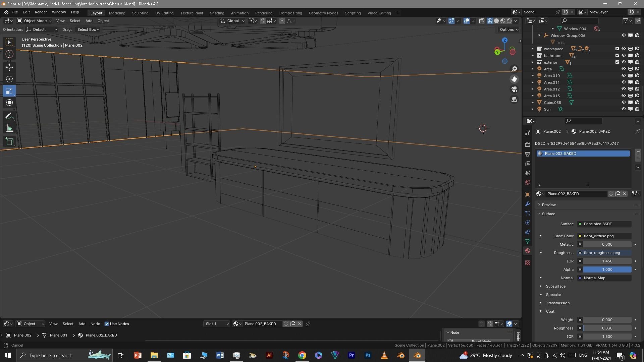Open the World properties tab

click(528, 182)
